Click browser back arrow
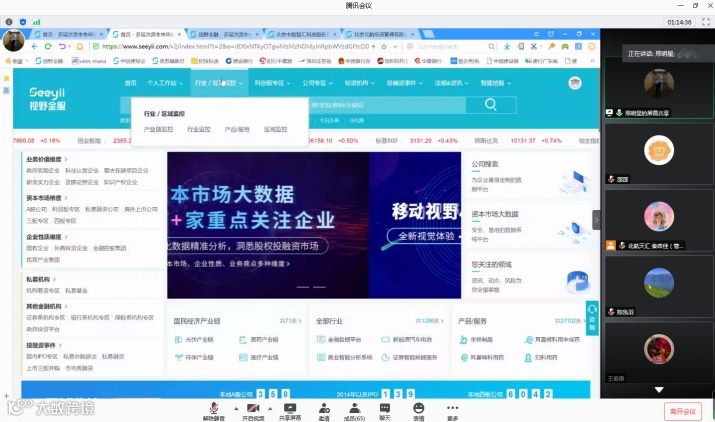This screenshot has width=715, height=422. (x=35, y=47)
